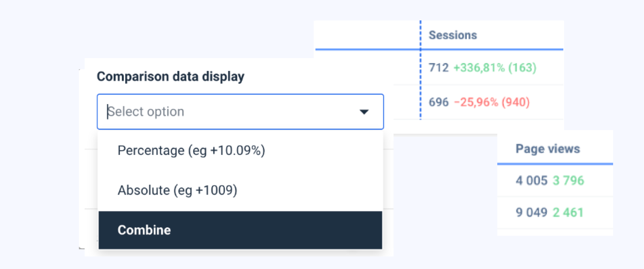Choose the highlighted Combine option
Screen dimensions: 644x269
click(144, 230)
